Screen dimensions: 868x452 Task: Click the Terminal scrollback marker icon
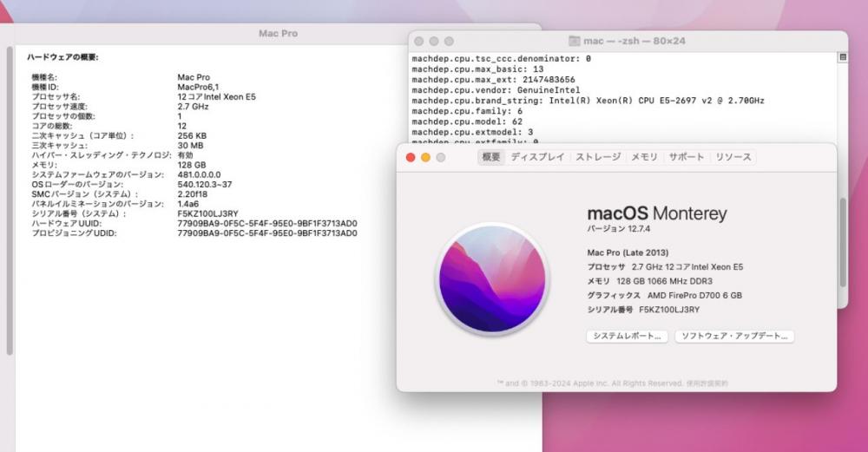point(843,57)
